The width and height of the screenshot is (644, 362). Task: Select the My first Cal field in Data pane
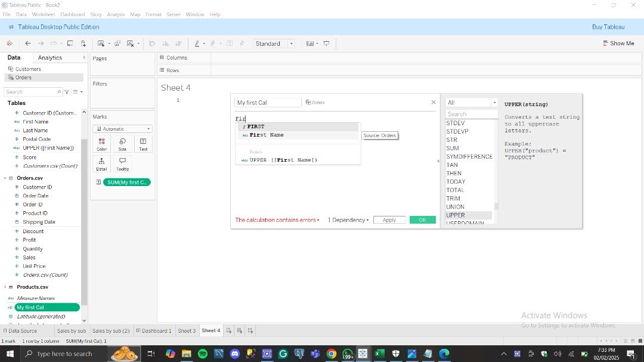pyautogui.click(x=47, y=307)
